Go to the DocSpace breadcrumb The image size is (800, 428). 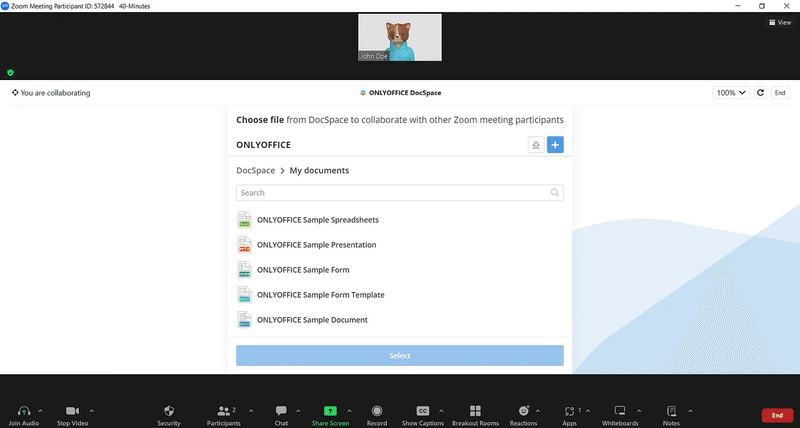coord(256,170)
